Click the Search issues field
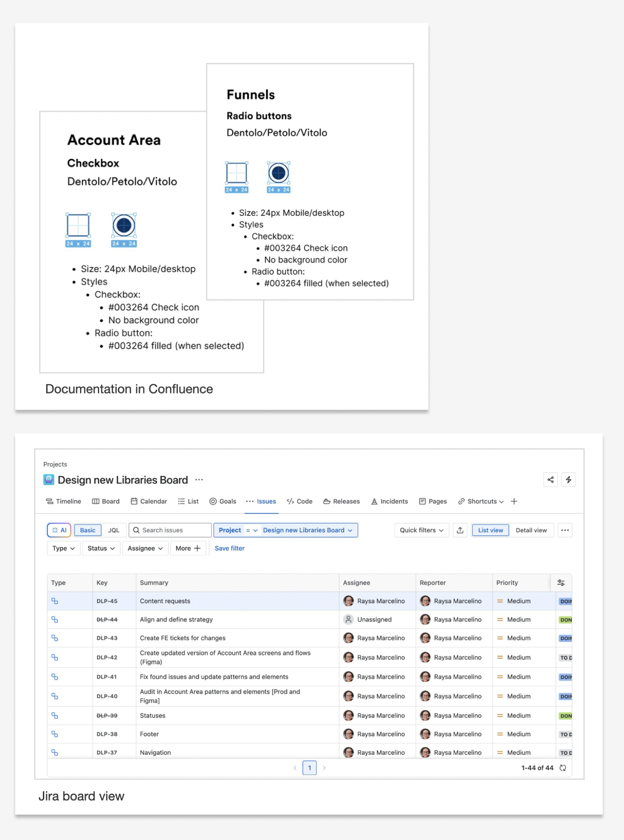This screenshot has height=840, width=624. point(170,530)
